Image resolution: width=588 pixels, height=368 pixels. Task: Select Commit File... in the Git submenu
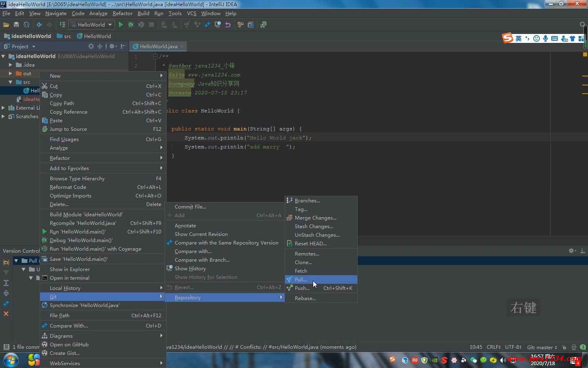click(x=225, y=207)
